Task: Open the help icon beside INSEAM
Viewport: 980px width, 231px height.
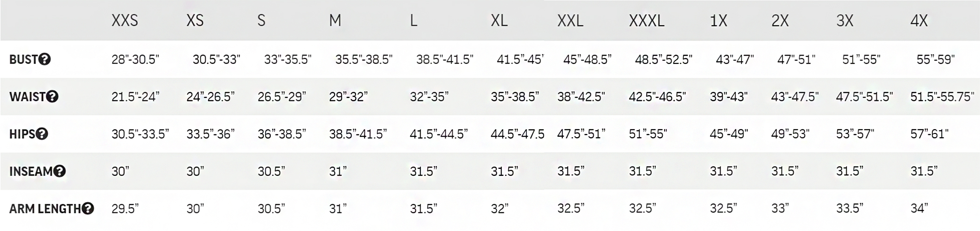Action: 60,171
